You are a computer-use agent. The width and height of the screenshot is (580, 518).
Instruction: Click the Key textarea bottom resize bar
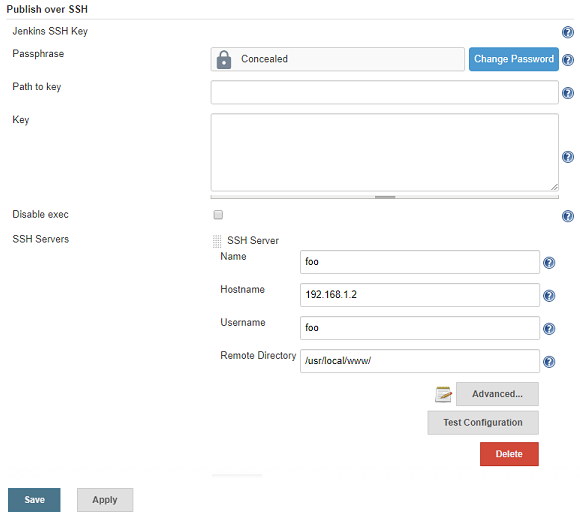pyautogui.click(x=384, y=197)
